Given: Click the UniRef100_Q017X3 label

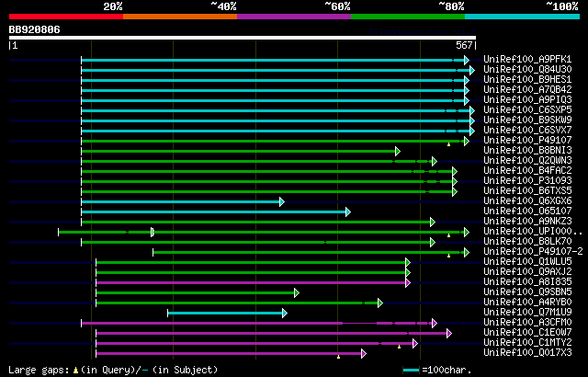Looking at the screenshot, I should tap(527, 353).
